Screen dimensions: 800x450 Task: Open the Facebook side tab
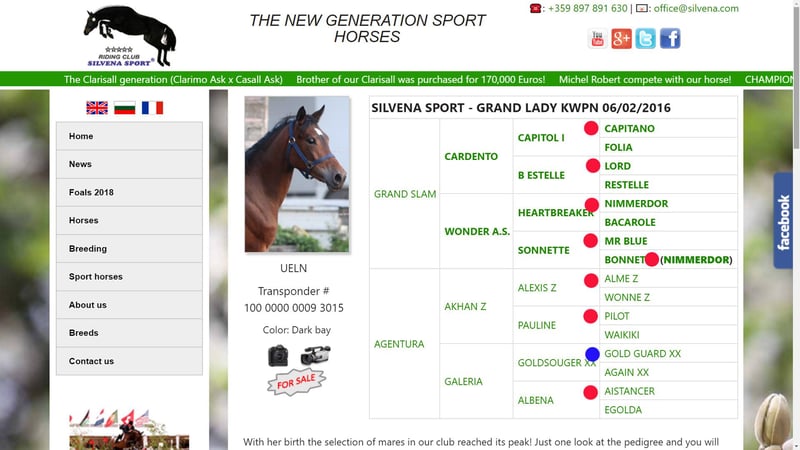(x=784, y=221)
